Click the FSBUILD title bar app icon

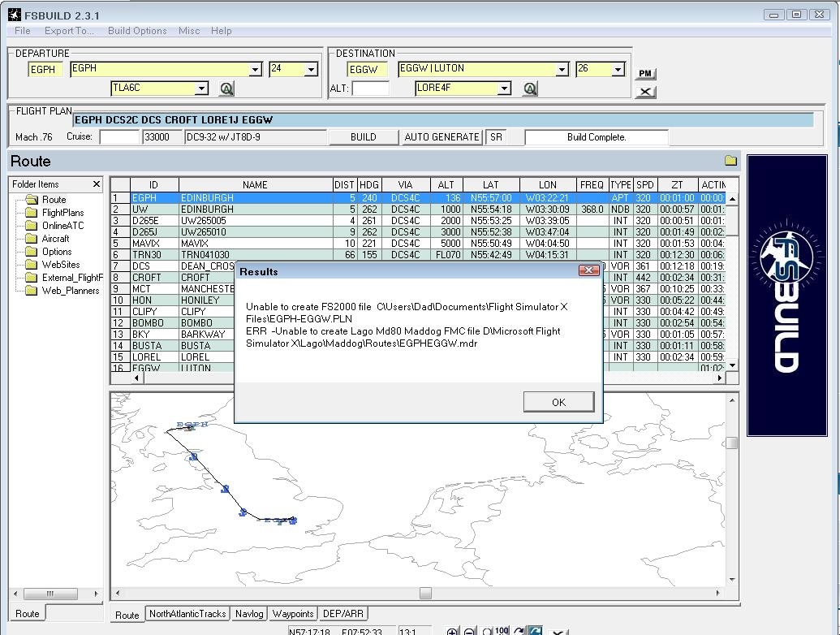point(15,15)
